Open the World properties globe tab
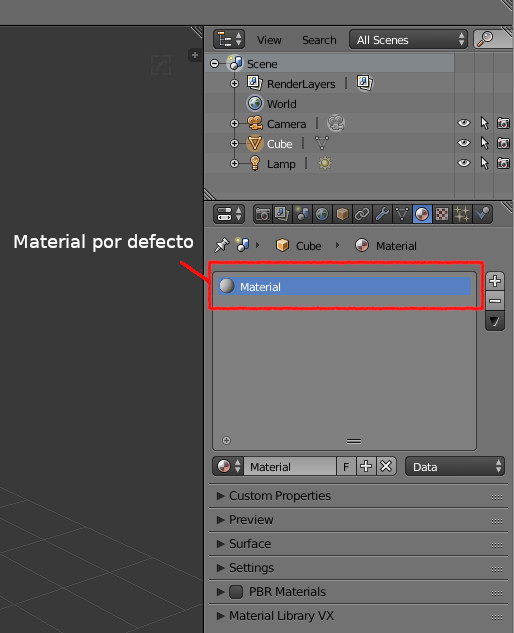Screen dimensions: 514x633 (x=322, y=214)
